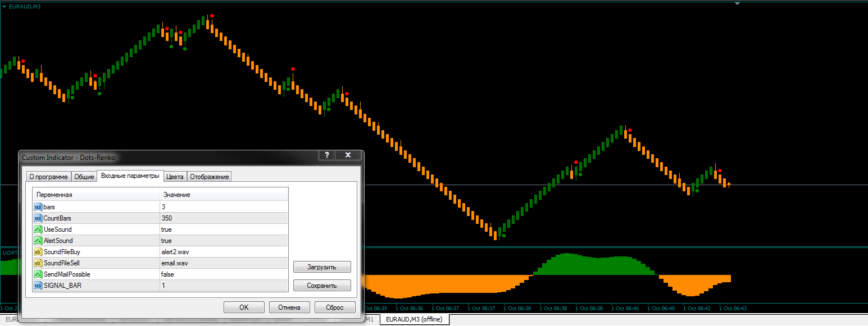Image resolution: width=868 pixels, height=326 pixels.
Task: Click the Отмена button
Action: click(289, 307)
